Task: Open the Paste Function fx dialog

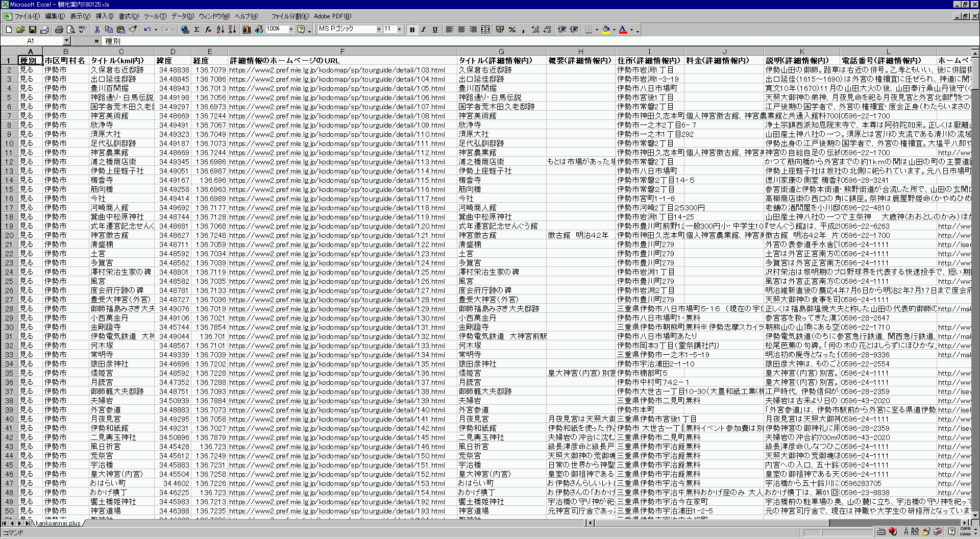Action: click(208, 30)
